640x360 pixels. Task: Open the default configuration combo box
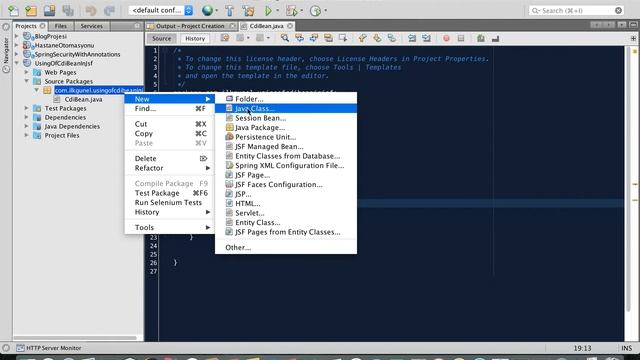pos(161,10)
